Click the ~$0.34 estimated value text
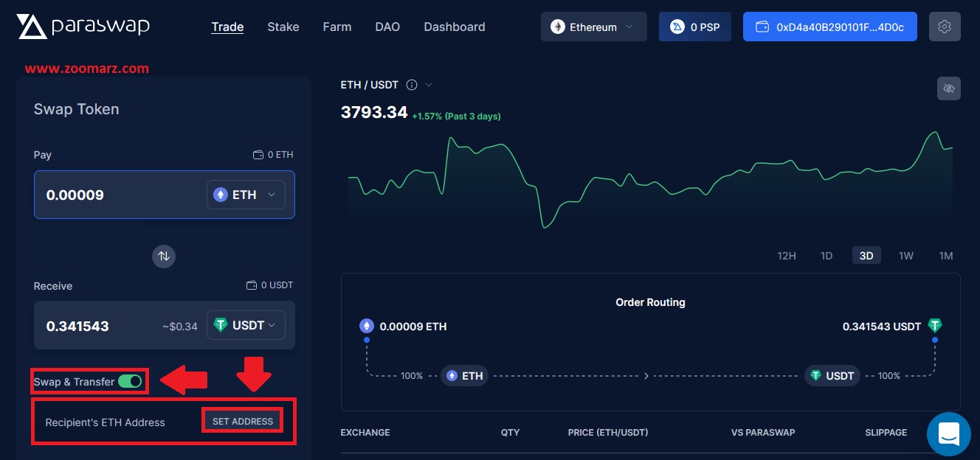980x460 pixels. [x=180, y=326]
